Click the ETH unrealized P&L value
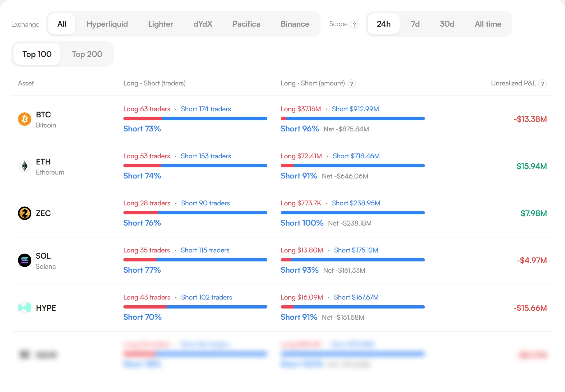Screen dimensions: 565x392 pos(532,166)
